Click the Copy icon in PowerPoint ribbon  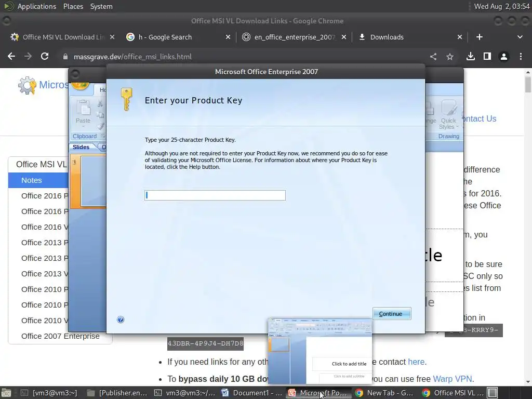point(100,115)
